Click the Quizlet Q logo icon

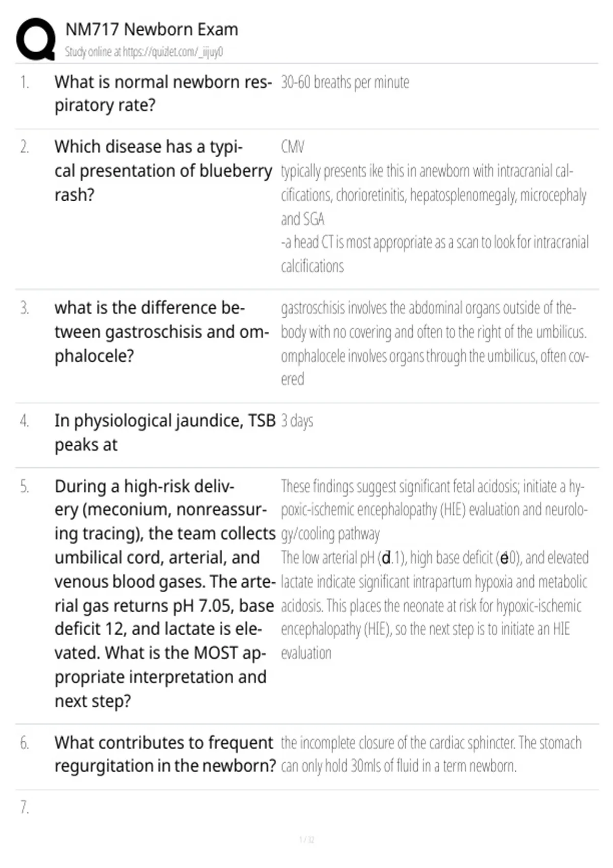(x=36, y=39)
